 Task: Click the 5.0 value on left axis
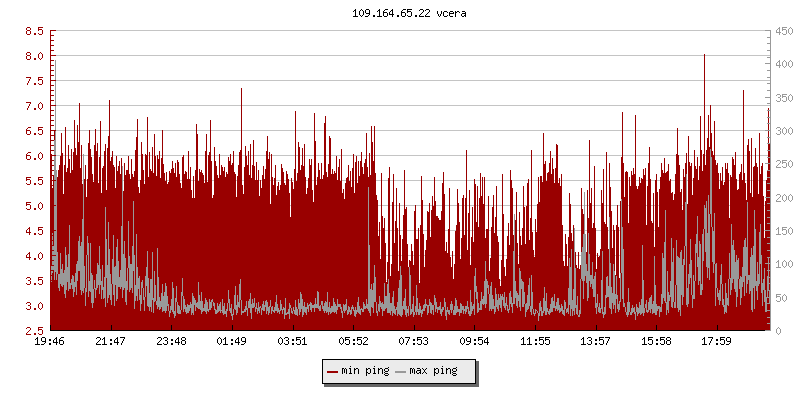coord(33,206)
